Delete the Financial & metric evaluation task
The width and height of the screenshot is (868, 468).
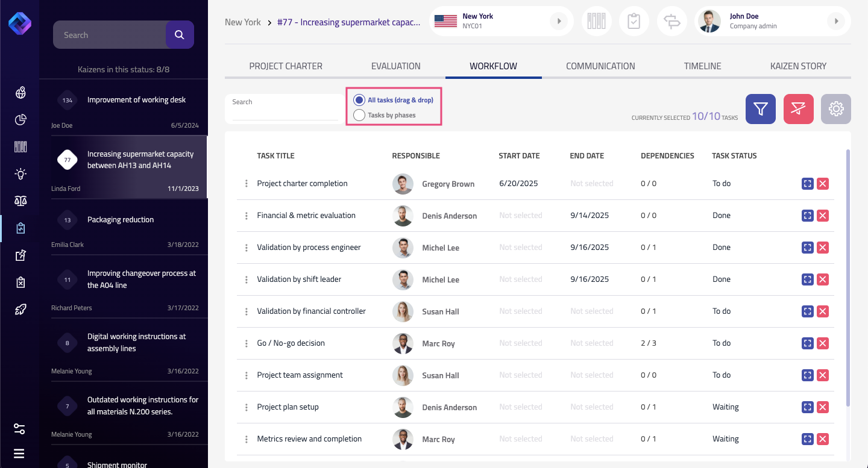point(823,216)
